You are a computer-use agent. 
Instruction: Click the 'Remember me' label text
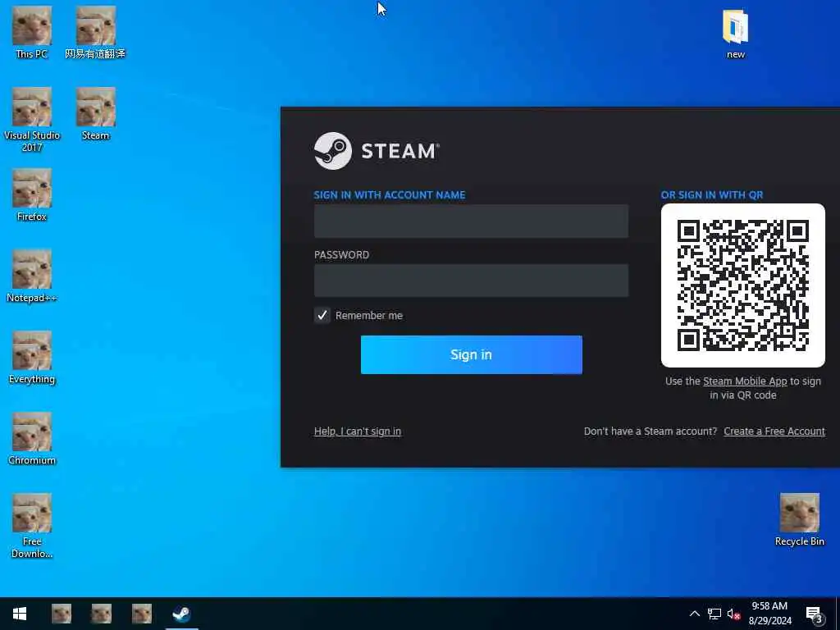pos(369,316)
